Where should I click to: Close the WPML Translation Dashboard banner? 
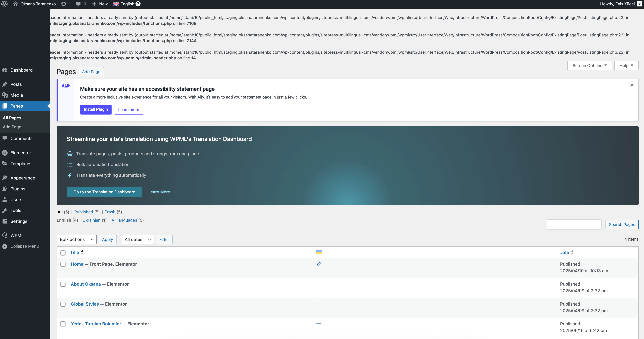coord(631,134)
